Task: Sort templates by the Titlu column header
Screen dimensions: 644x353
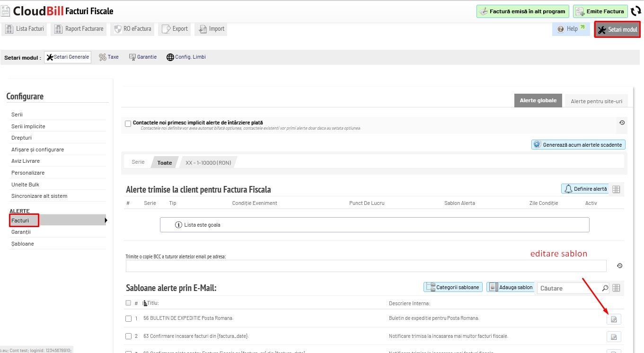Action: click(152, 303)
